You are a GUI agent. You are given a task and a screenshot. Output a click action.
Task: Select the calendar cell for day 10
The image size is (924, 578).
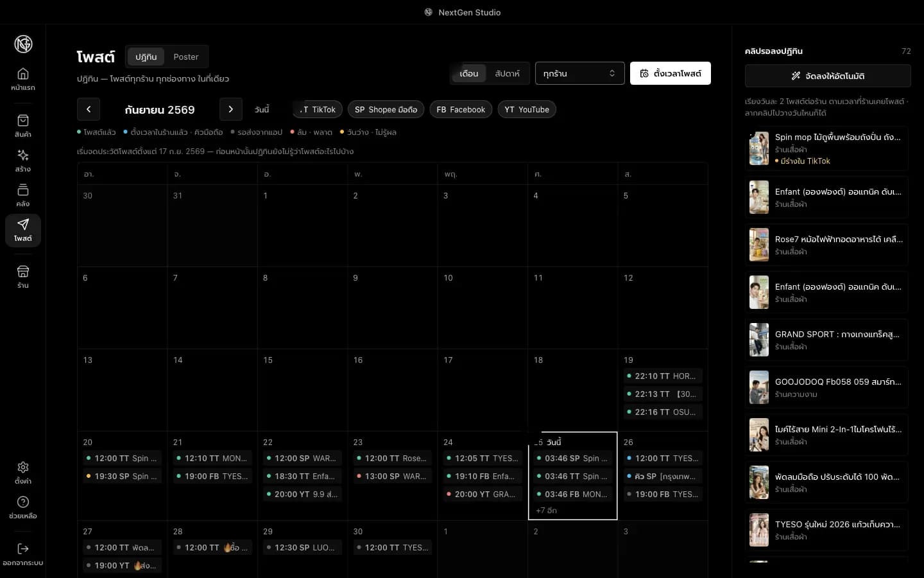coord(483,308)
